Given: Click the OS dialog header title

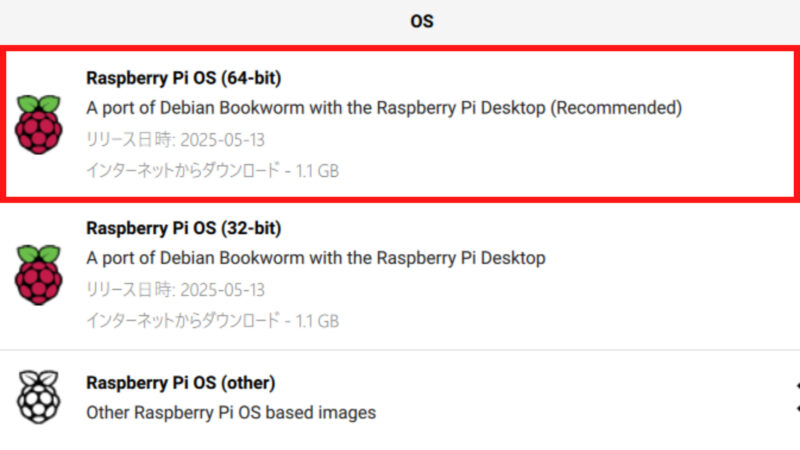Looking at the screenshot, I should coord(422,21).
